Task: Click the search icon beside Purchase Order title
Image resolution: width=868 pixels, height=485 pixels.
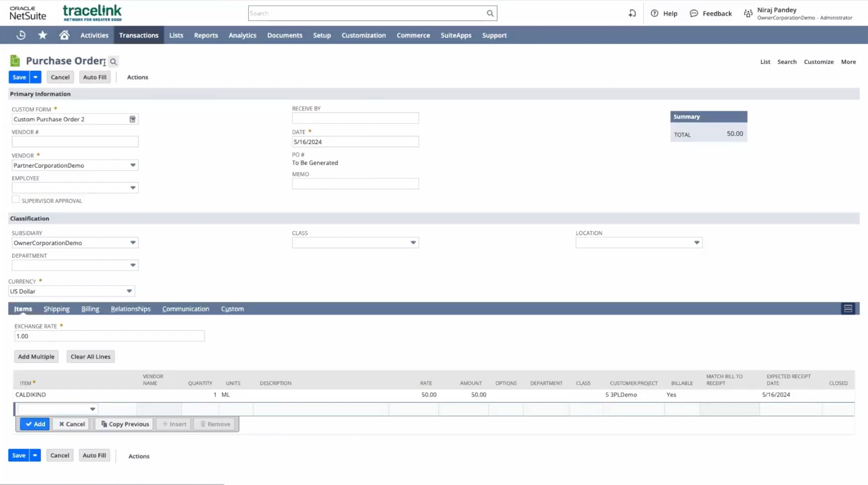Action: [x=113, y=61]
